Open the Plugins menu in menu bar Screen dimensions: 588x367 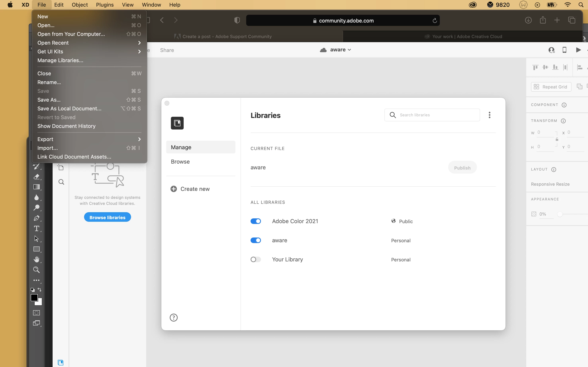coord(105,5)
